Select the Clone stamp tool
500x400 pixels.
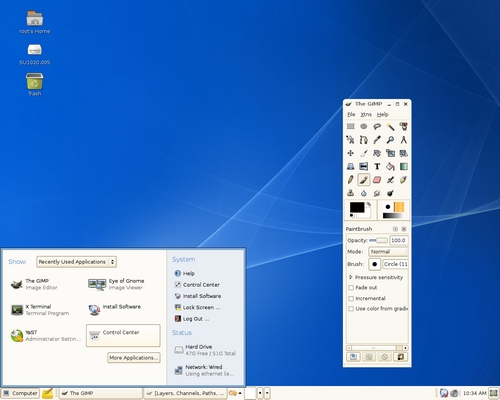point(350,193)
